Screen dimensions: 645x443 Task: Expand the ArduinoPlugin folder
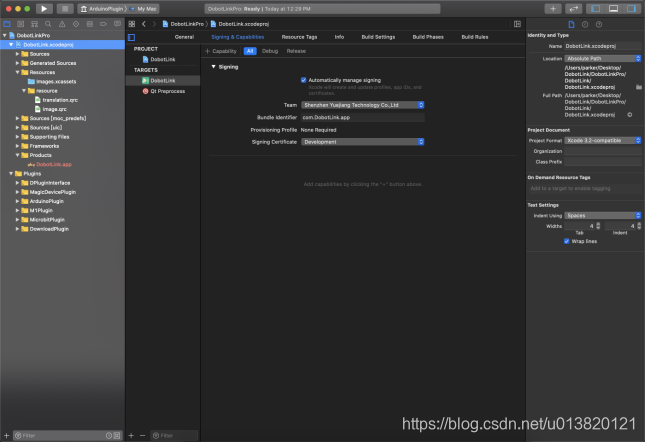(17, 201)
